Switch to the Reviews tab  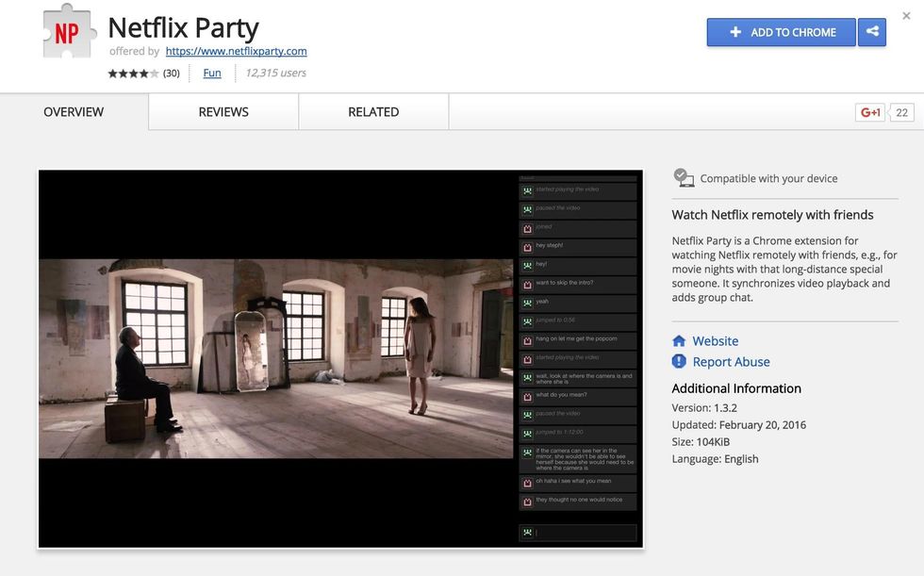[223, 112]
